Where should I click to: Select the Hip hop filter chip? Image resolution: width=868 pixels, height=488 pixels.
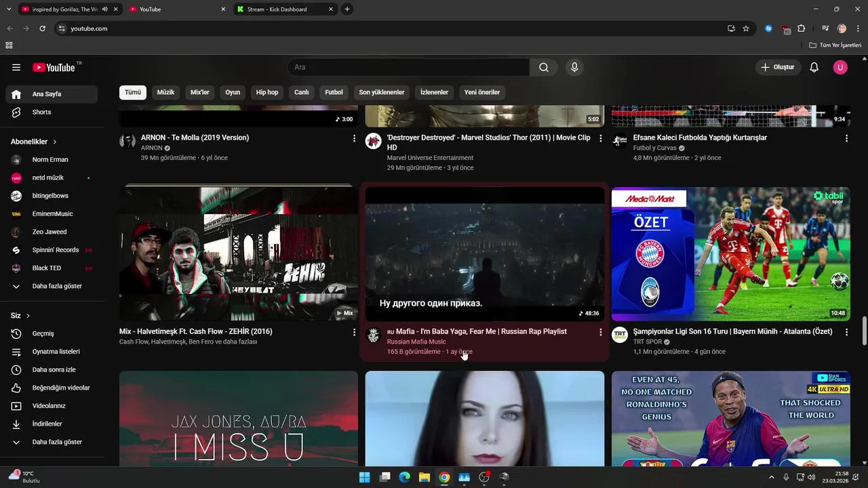pos(267,92)
